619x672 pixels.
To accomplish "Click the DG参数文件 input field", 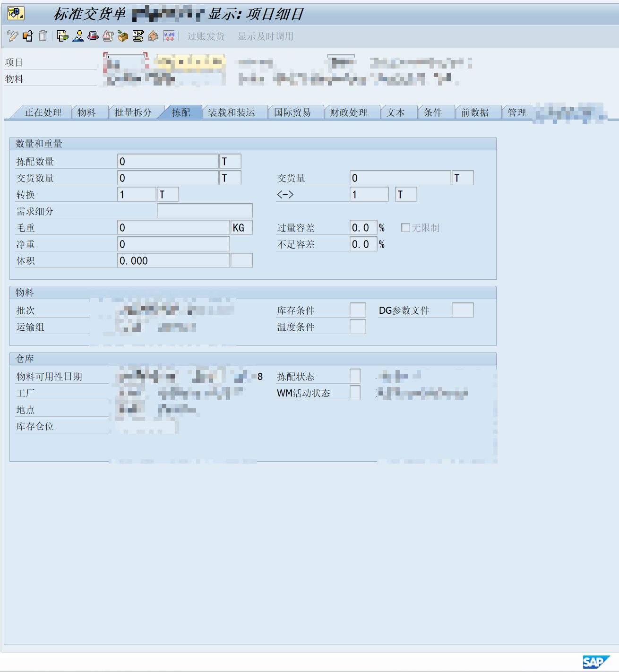I will point(463,310).
